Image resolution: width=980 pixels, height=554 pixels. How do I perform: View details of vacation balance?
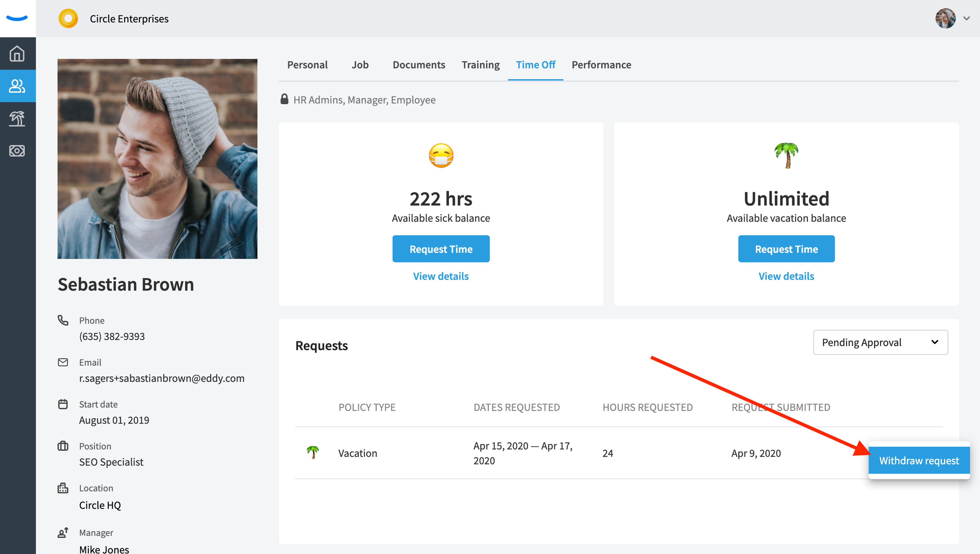pyautogui.click(x=786, y=276)
